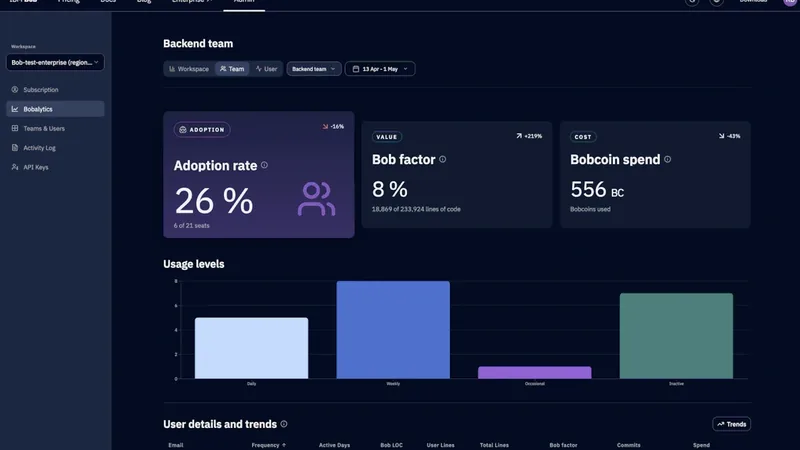Click the Daily usage bar

[x=252, y=348]
